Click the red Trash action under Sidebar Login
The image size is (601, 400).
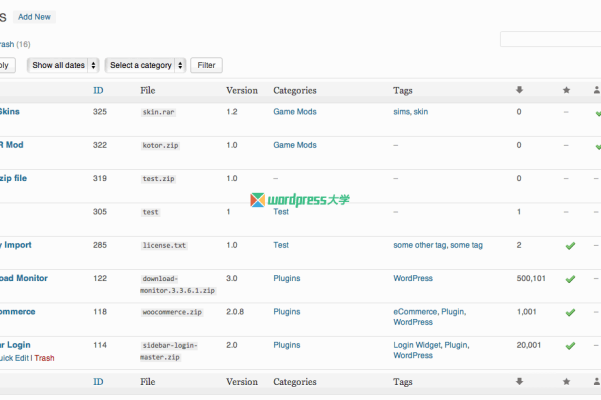44,358
